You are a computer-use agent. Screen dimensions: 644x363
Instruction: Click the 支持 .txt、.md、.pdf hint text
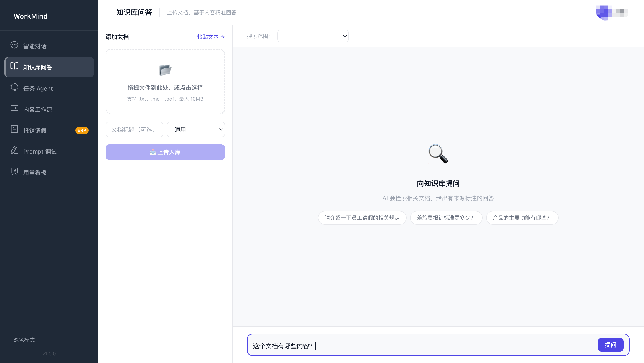pos(165,99)
